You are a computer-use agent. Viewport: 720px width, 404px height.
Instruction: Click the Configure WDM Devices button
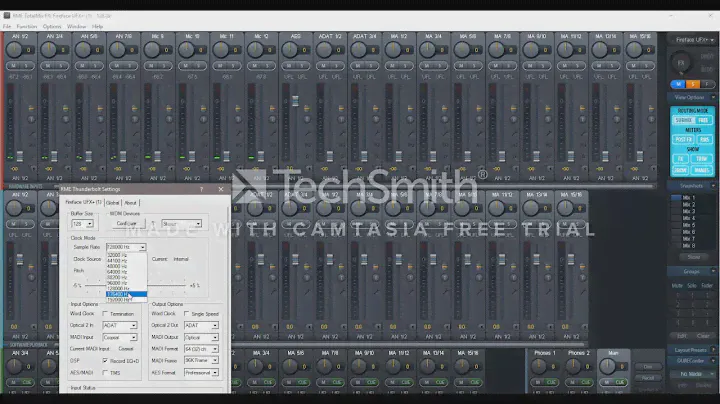pos(127,224)
